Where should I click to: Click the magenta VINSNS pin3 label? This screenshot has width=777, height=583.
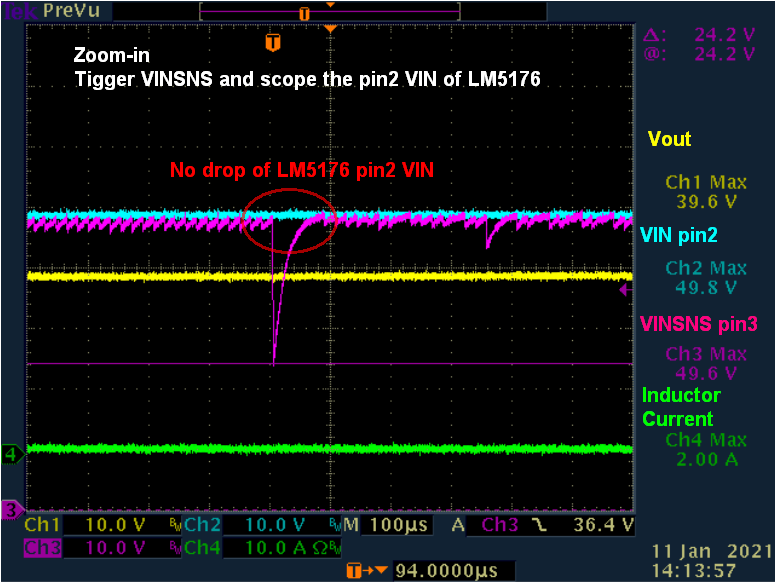[699, 324]
